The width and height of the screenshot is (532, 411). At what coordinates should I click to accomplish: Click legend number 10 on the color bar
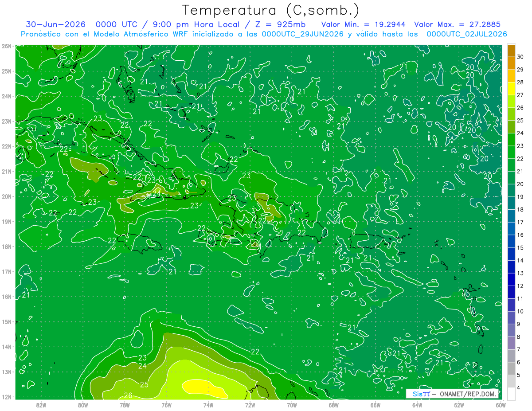click(x=520, y=311)
